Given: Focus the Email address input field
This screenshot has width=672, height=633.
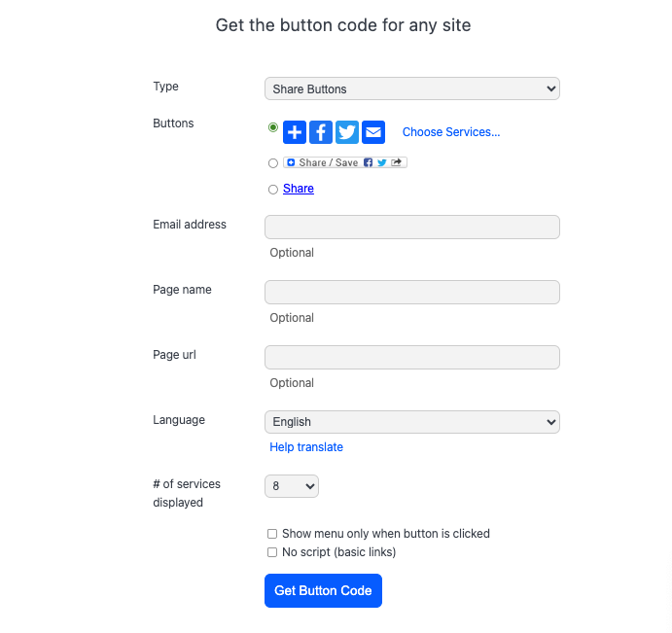Looking at the screenshot, I should click(412, 228).
